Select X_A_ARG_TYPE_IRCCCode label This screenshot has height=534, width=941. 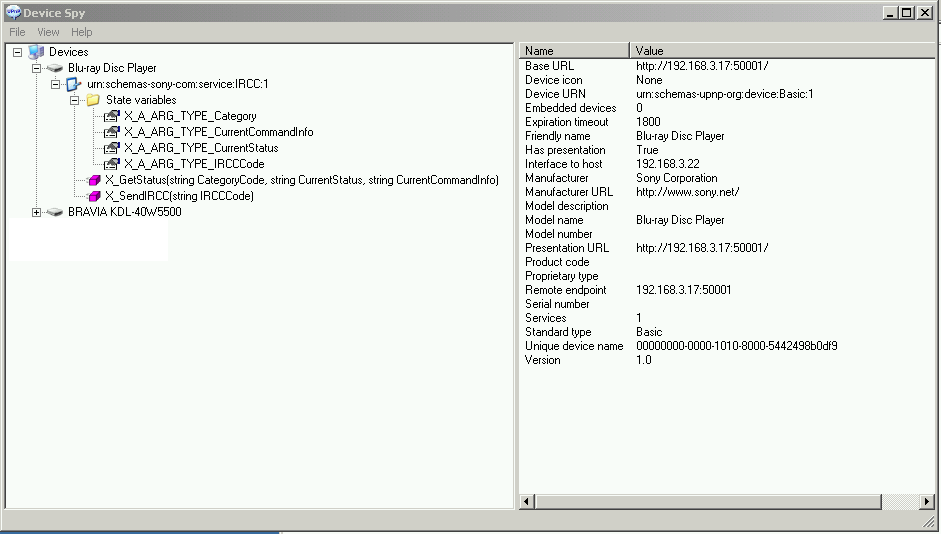point(194,164)
